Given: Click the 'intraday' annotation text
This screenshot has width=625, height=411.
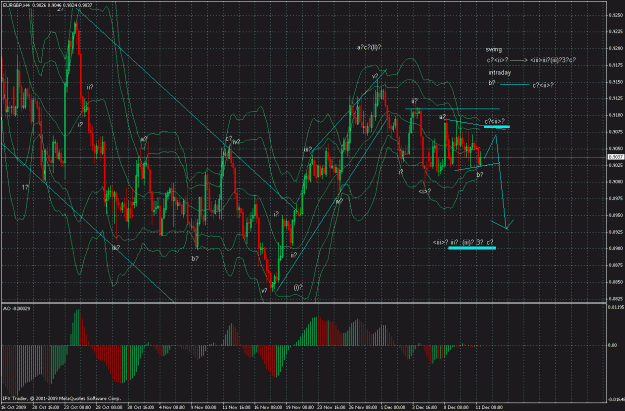Looking at the screenshot, I should pyautogui.click(x=500, y=73).
